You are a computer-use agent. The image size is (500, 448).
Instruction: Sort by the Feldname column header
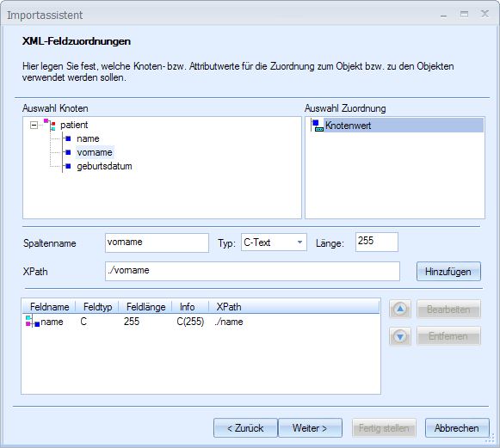49,306
